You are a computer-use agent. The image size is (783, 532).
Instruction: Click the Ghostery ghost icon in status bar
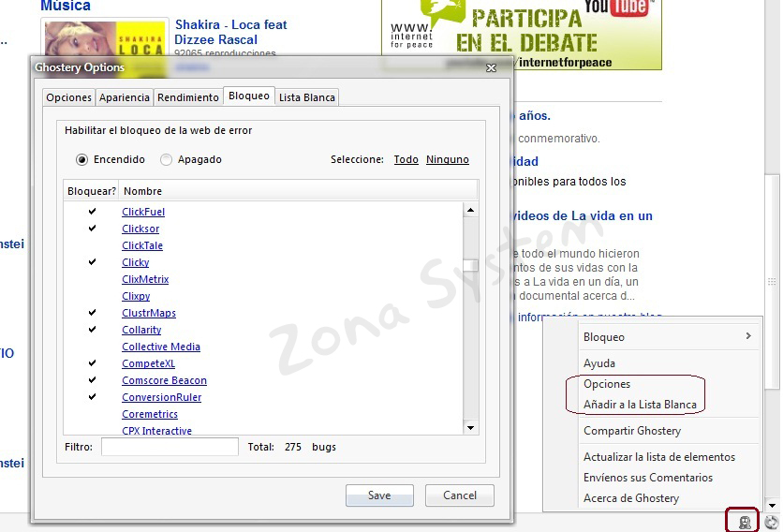pyautogui.click(x=745, y=523)
